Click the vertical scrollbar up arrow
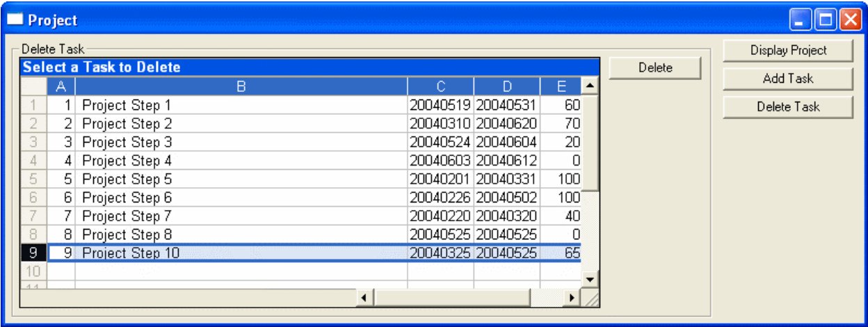Viewport: 868px width, 327px height. click(x=589, y=86)
